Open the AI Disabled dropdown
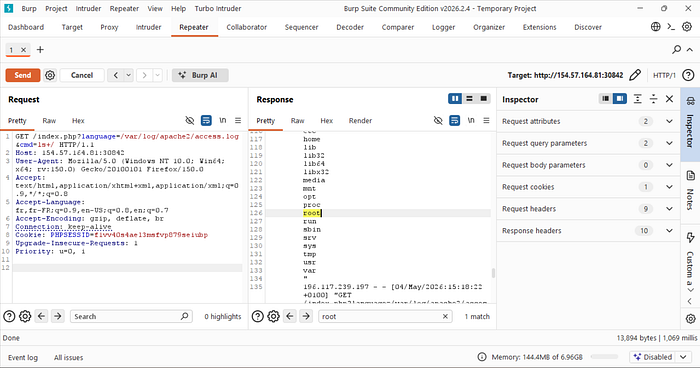Screen dimensions: 700x368 pyautogui.click(x=660, y=357)
